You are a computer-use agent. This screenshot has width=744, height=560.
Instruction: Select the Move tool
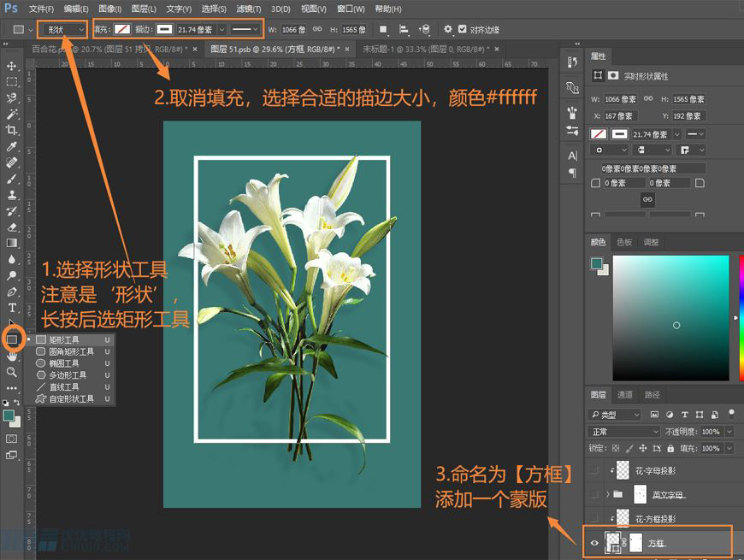point(11,65)
